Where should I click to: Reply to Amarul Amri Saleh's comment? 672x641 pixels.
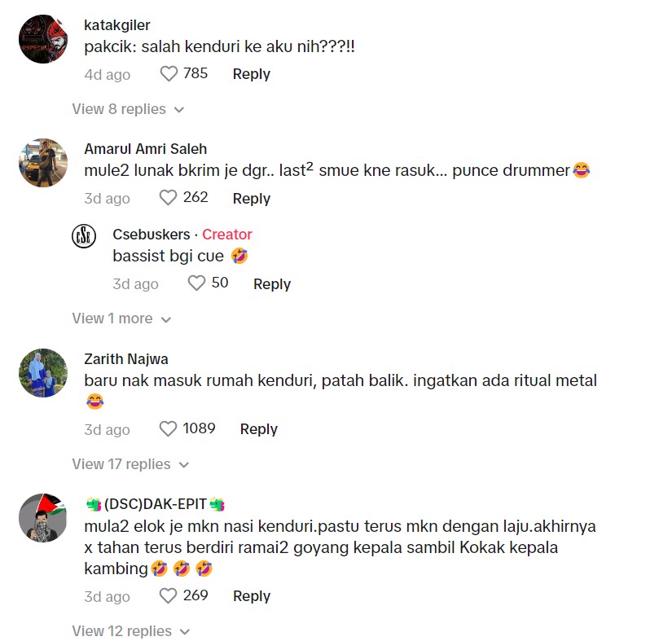[252, 199]
